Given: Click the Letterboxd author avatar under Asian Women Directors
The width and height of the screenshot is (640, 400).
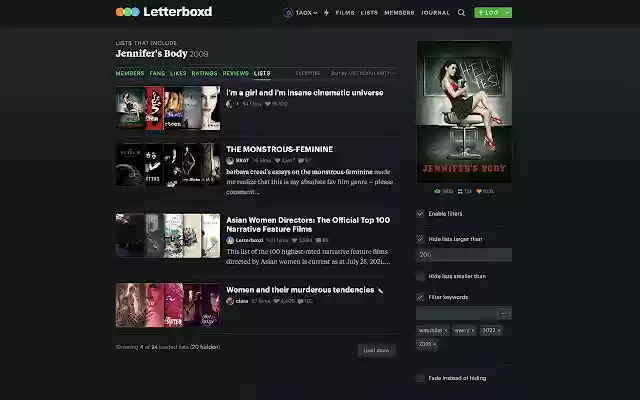Looking at the screenshot, I should click(230, 240).
